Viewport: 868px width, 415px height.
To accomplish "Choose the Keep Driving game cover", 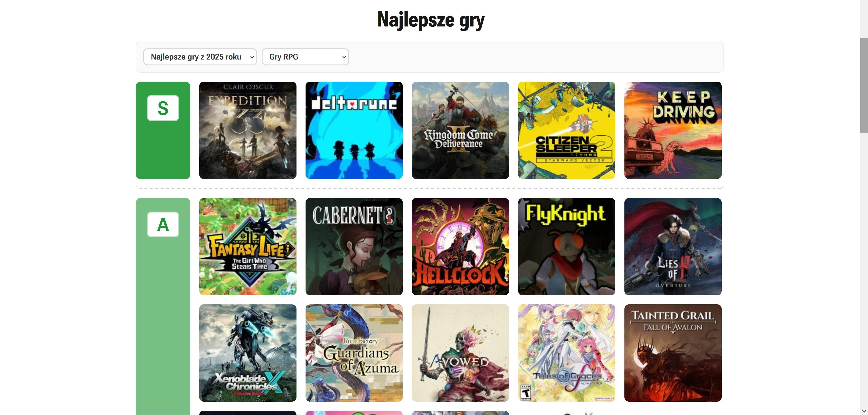I will pyautogui.click(x=673, y=130).
